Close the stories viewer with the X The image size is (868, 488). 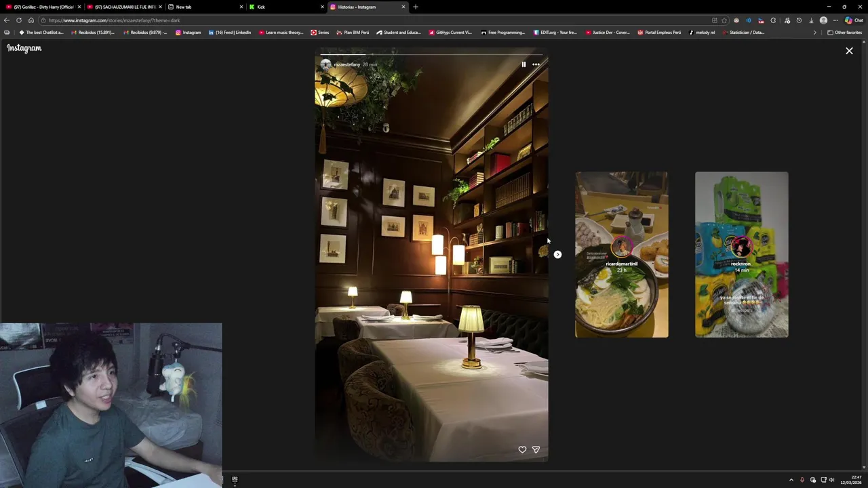coord(849,51)
